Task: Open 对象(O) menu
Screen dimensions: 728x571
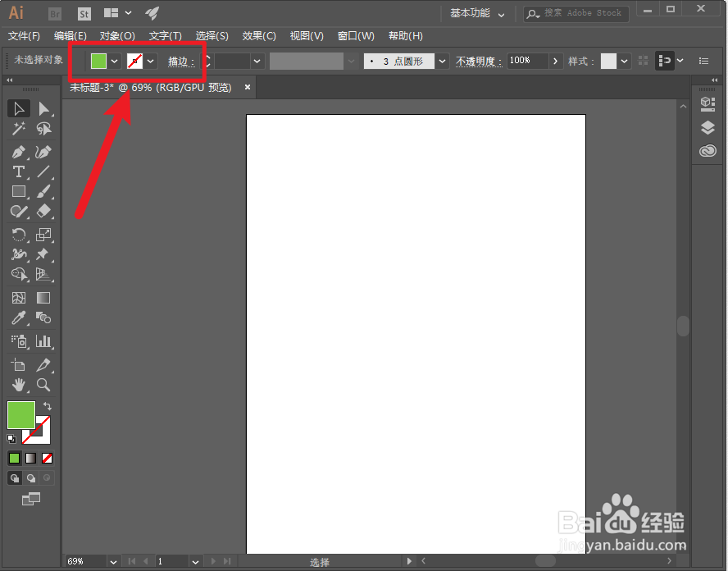Action: (x=117, y=36)
